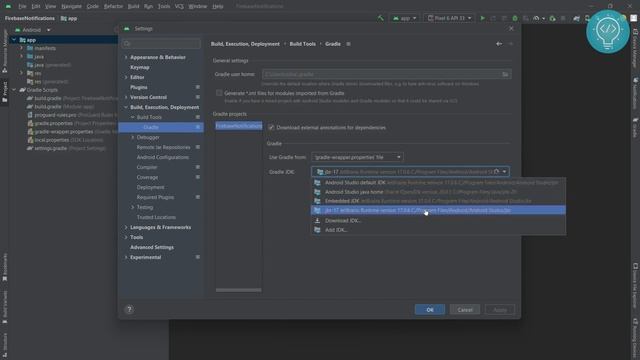Screen dimensions: 640x360
Task: Open Device Manager side tab on right edge
Action: [635, 48]
